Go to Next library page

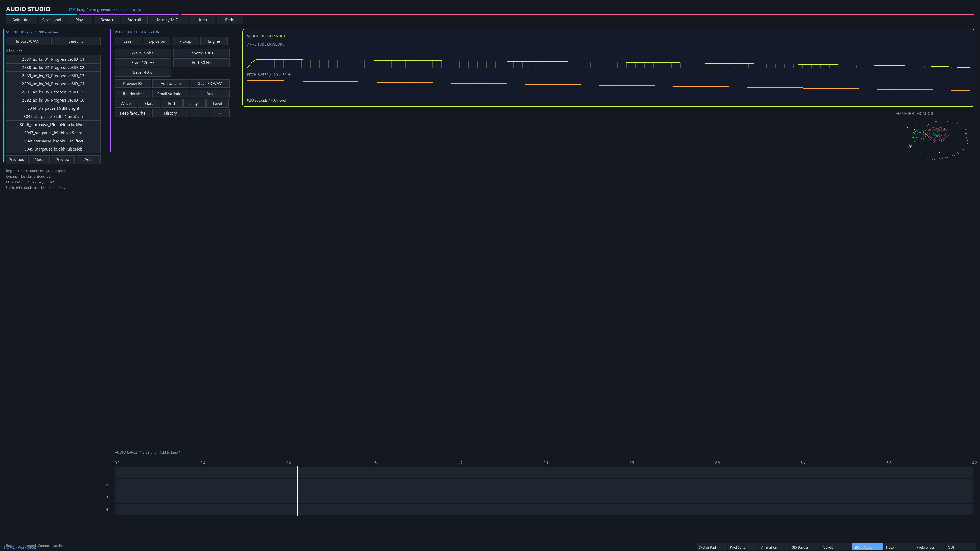point(39,160)
